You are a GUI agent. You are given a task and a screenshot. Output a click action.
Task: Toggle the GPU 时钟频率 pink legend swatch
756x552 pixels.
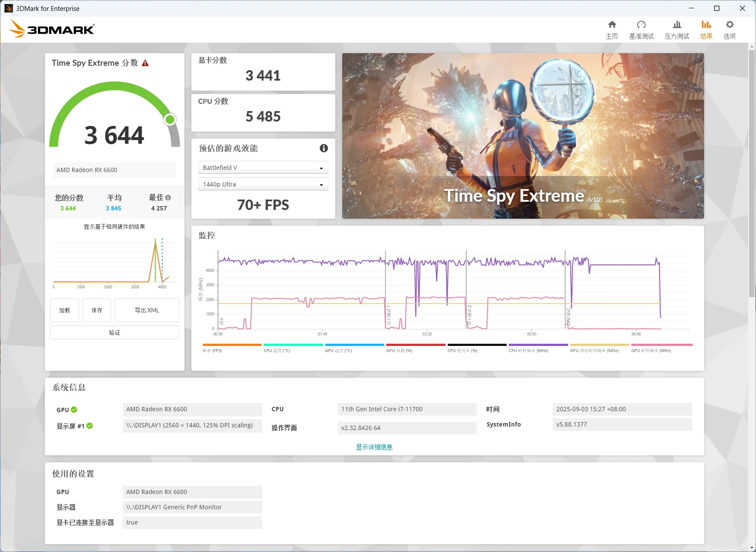click(662, 345)
